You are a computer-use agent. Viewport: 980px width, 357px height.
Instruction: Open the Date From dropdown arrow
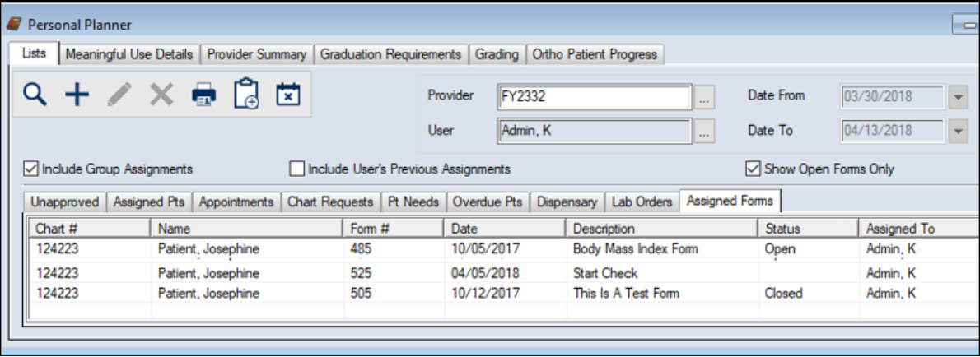957,97
